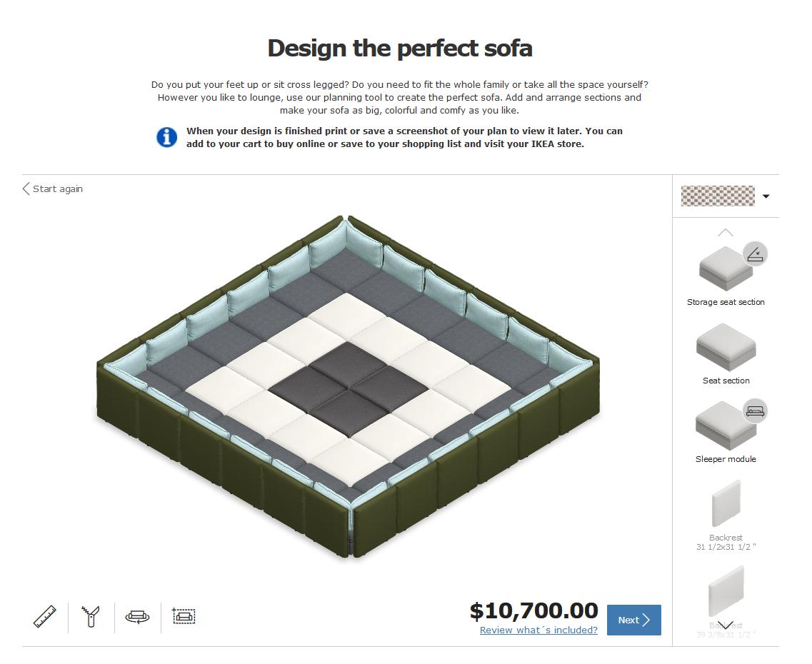Select the checkered fabric pattern swatch
The width and height of the screenshot is (812, 664).
(717, 196)
